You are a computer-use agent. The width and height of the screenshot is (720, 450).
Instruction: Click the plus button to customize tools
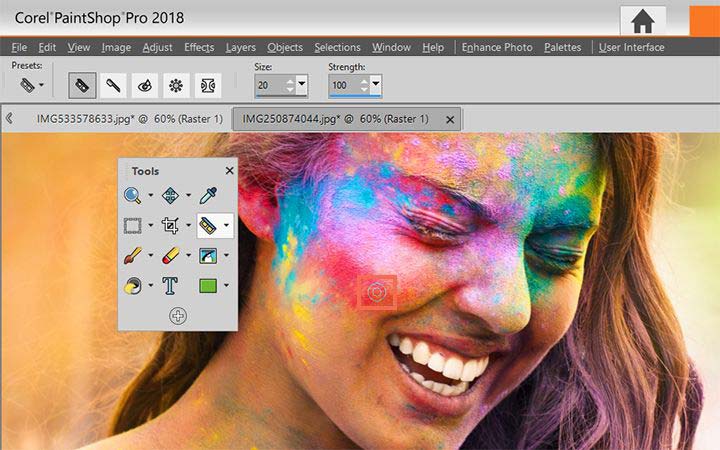pyautogui.click(x=178, y=316)
